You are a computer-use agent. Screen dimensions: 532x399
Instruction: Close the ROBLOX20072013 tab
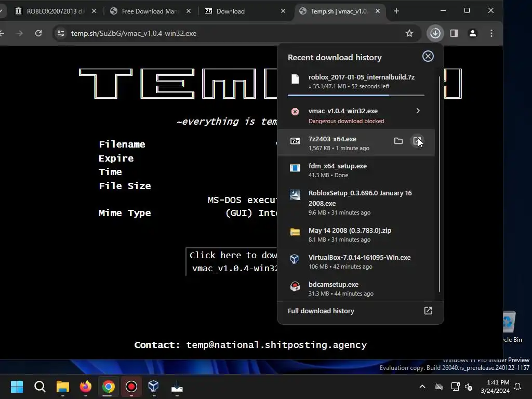point(94,11)
